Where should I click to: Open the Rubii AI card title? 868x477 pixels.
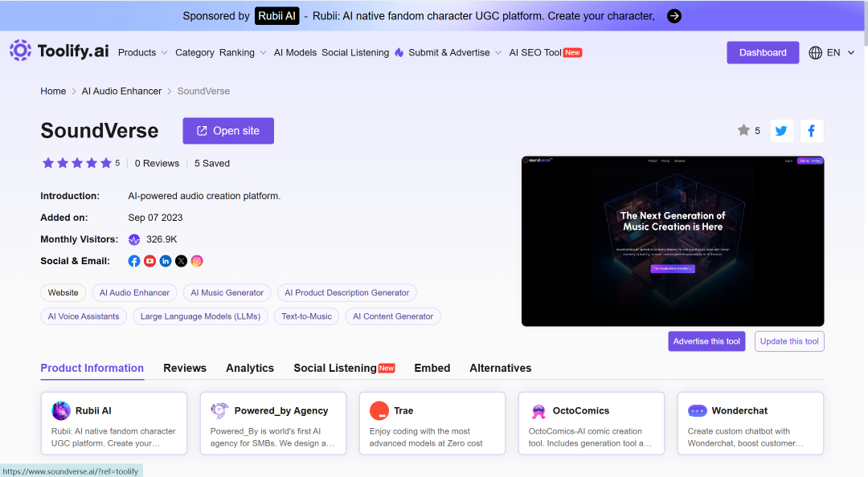(x=93, y=410)
